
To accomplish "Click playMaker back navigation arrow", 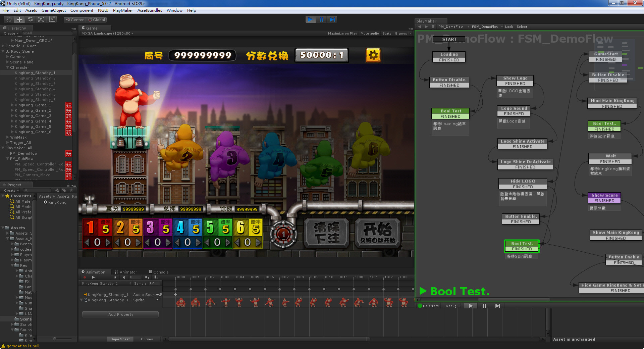I will pos(420,27).
